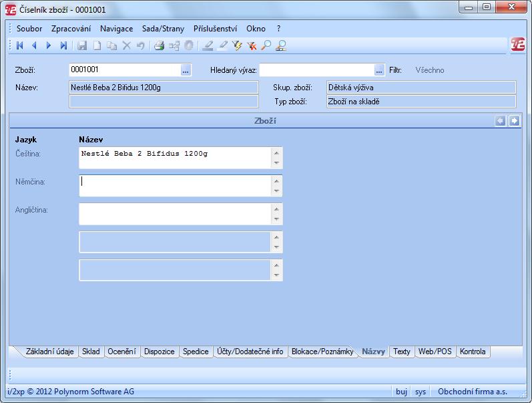The image size is (532, 403).
Task: Click the magnifier over list icon
Action: point(281,45)
